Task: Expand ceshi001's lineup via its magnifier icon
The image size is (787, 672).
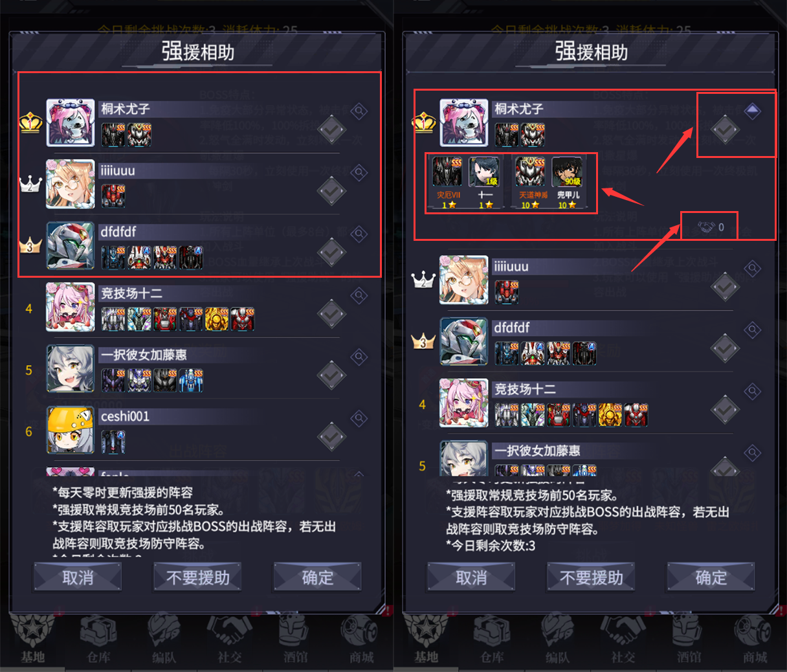Action: click(x=359, y=418)
